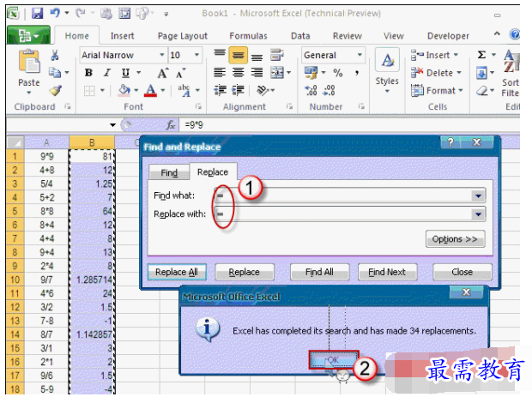This screenshot has height=397, width=532.
Task: Click the Paste clipboard icon
Action: coord(29,62)
